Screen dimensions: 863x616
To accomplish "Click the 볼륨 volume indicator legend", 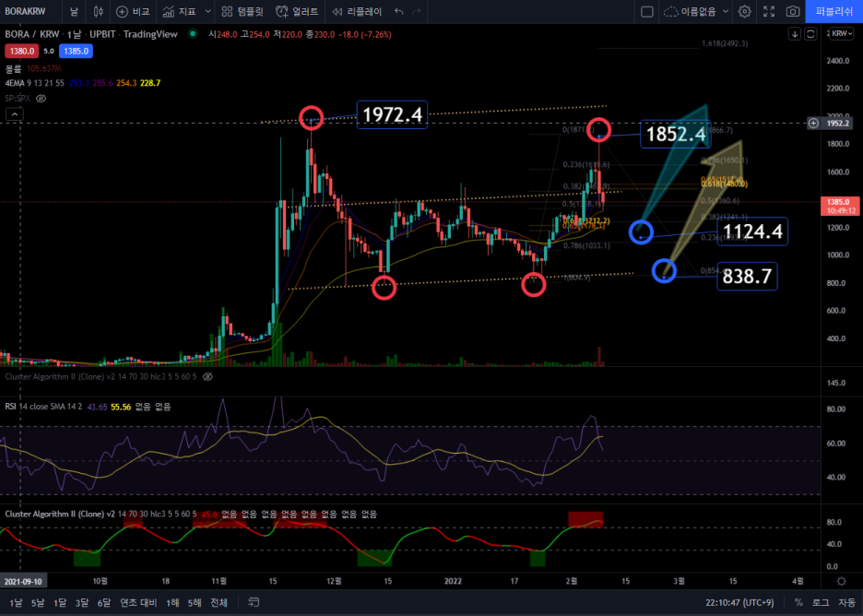I will [x=13, y=69].
